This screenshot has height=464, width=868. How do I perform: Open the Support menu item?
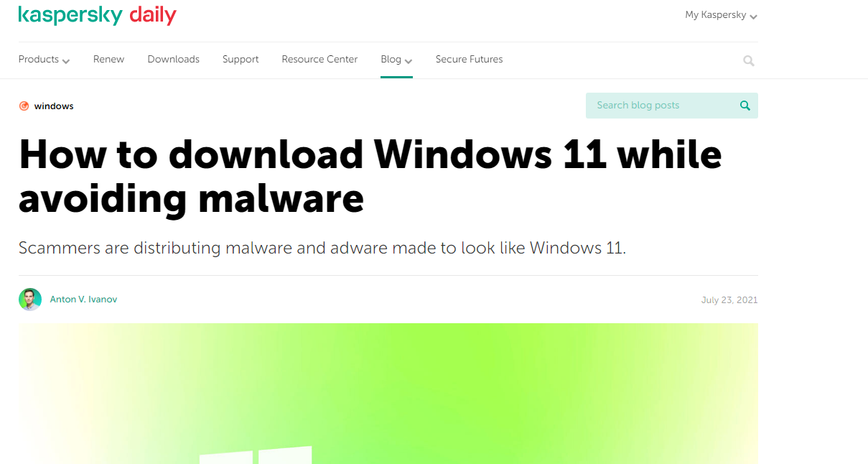(241, 60)
